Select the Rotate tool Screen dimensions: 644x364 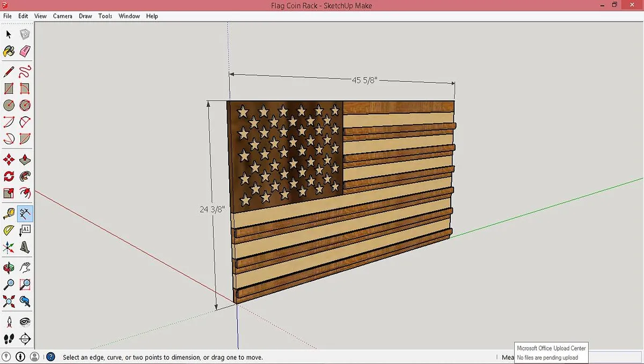[9, 176]
